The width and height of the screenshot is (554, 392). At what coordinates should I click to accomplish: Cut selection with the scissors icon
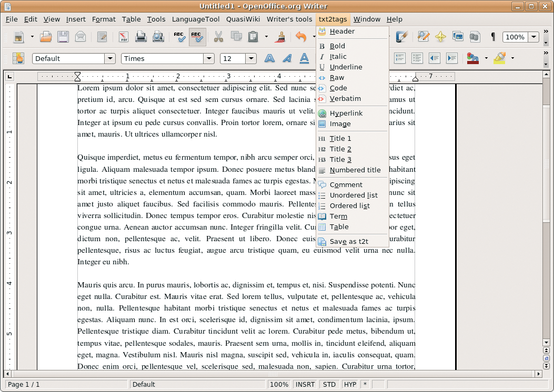click(218, 37)
